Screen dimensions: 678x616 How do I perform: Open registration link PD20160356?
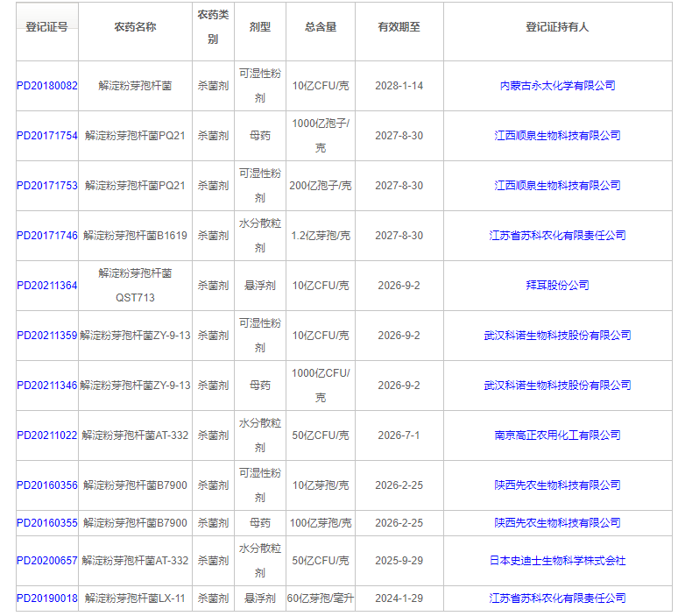point(47,485)
